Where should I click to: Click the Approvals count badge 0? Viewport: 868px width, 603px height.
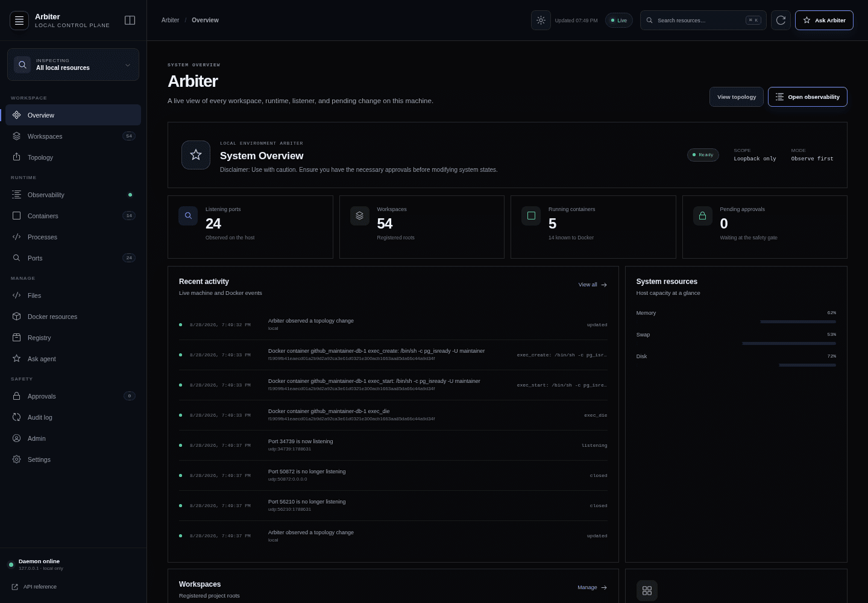[129, 396]
